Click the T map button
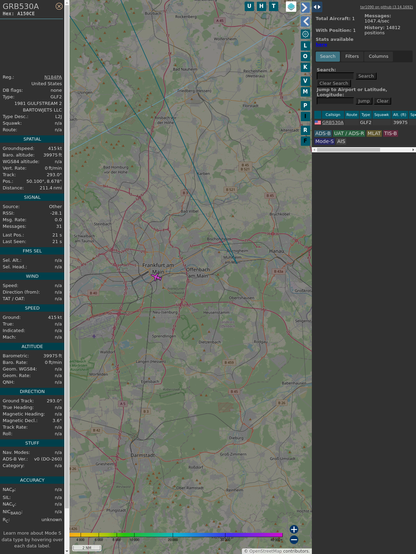The width and height of the screenshot is (416, 554). pos(273,6)
